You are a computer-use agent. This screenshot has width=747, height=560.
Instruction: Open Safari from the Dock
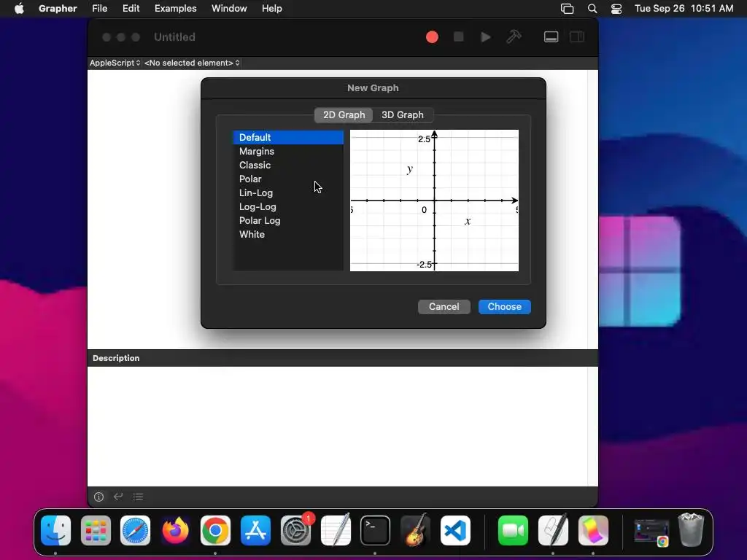[x=135, y=531]
